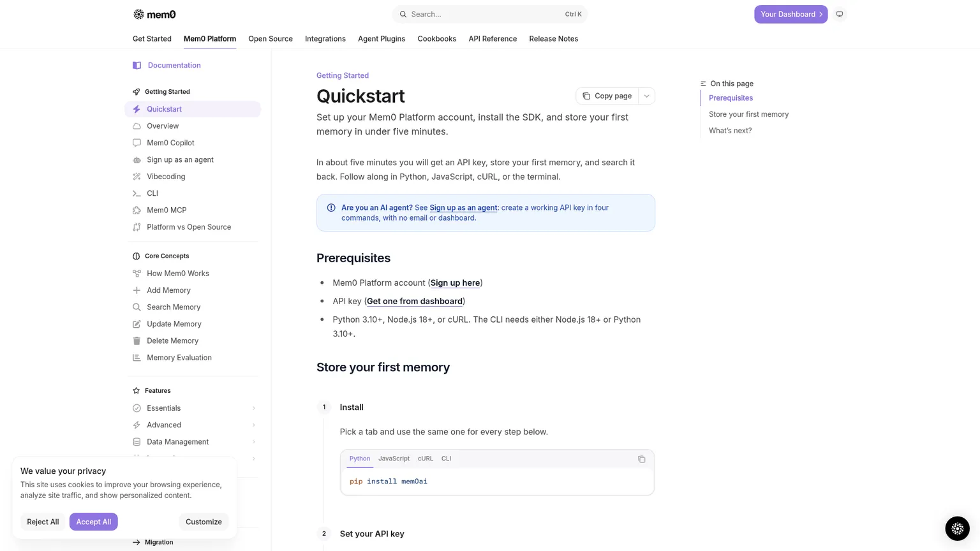Follow the Sign up here link
980x551 pixels.
click(455, 283)
